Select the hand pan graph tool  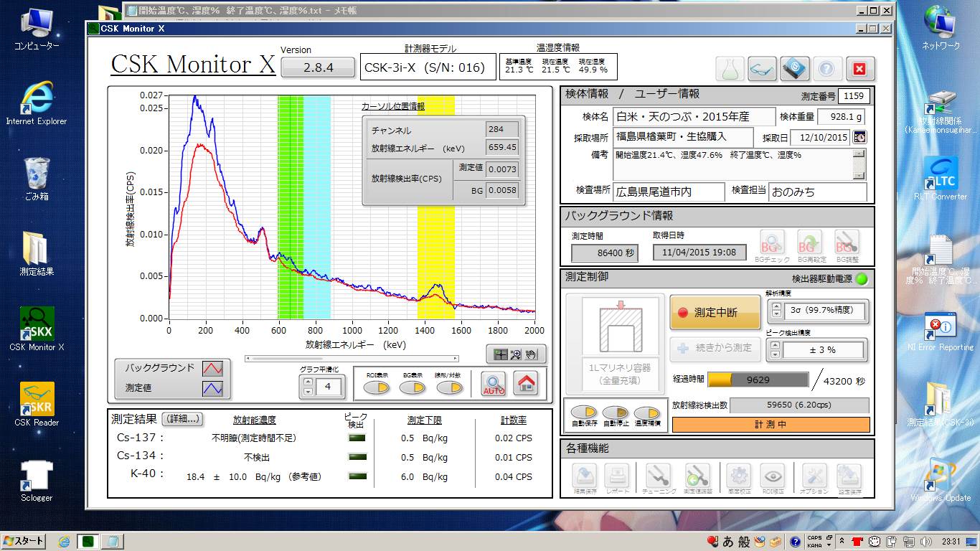click(x=532, y=354)
